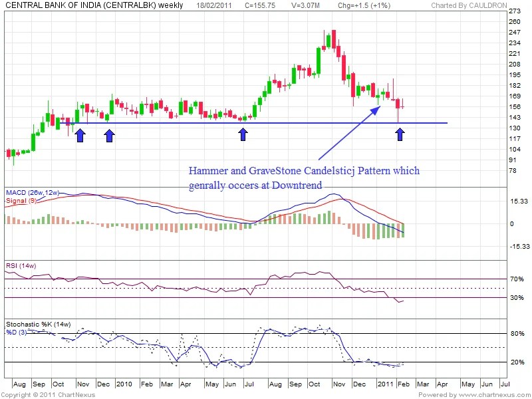Viewport: 532px width, 399px height.
Task: Click the 20% stochastic level label
Action: [517, 362]
